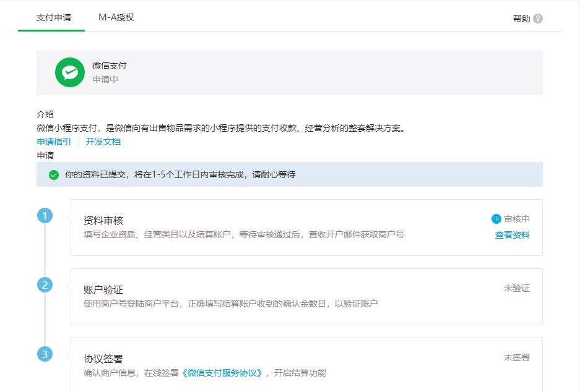Click the 填写企业资质 description line
Viewport: 580px width, 392px height.
[x=244, y=234]
